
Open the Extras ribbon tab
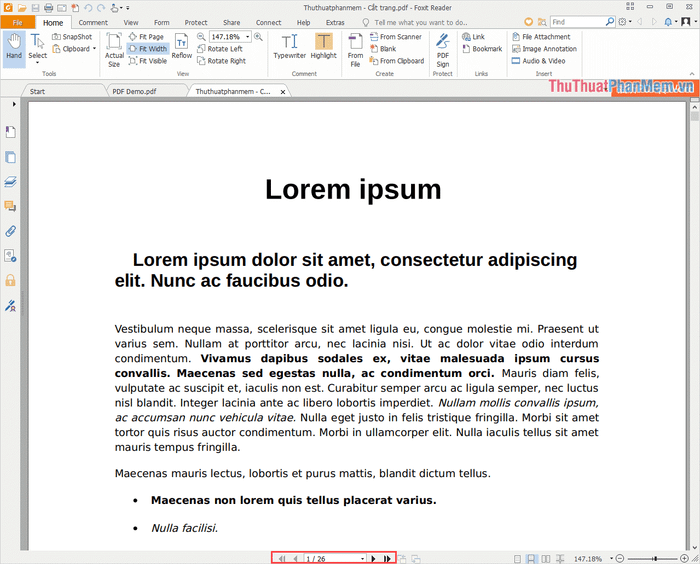point(335,22)
